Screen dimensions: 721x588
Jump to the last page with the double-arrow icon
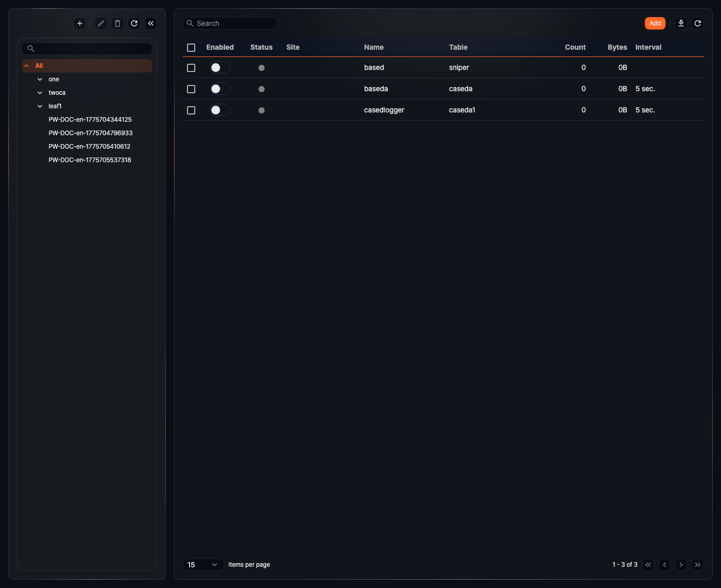point(698,565)
